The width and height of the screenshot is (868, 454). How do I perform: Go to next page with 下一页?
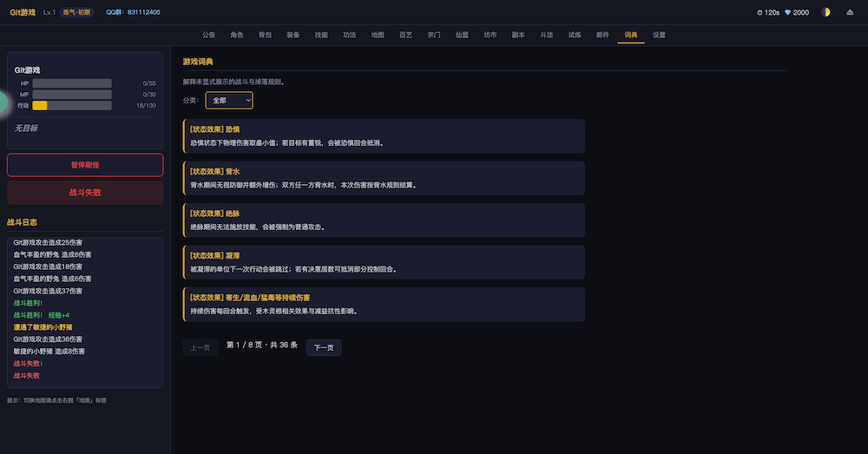tap(324, 347)
